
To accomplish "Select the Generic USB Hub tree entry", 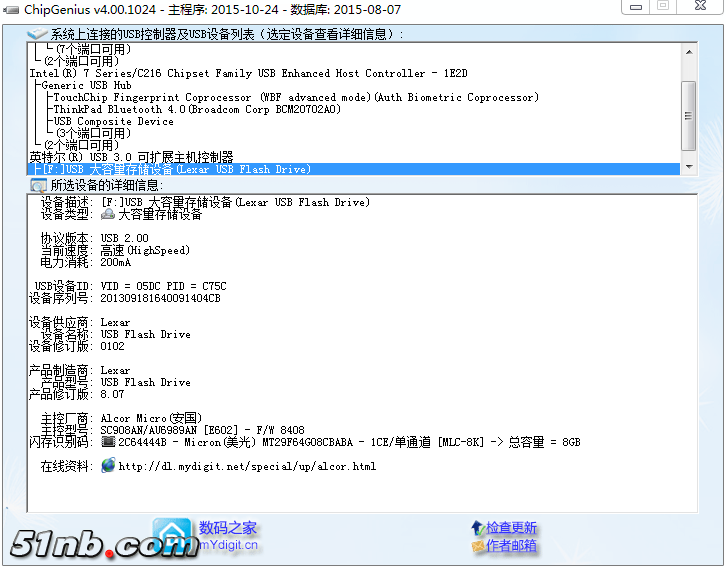I will coord(86,85).
